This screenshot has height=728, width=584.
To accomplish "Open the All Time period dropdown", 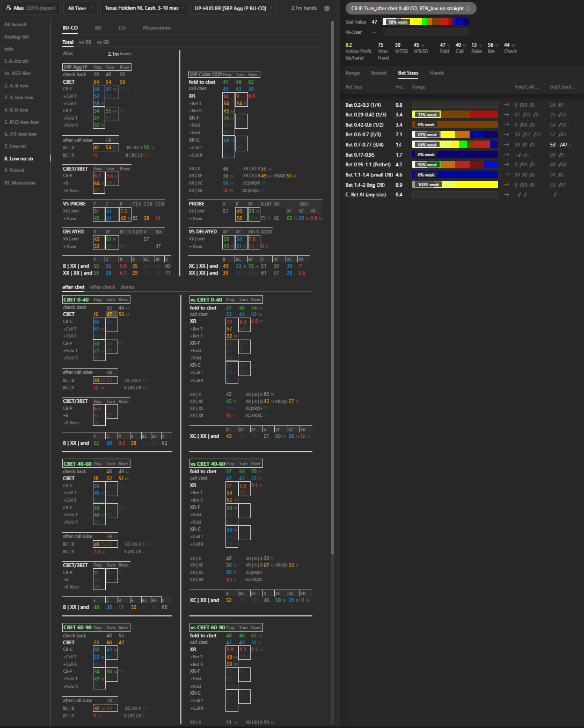I will 81,8.
